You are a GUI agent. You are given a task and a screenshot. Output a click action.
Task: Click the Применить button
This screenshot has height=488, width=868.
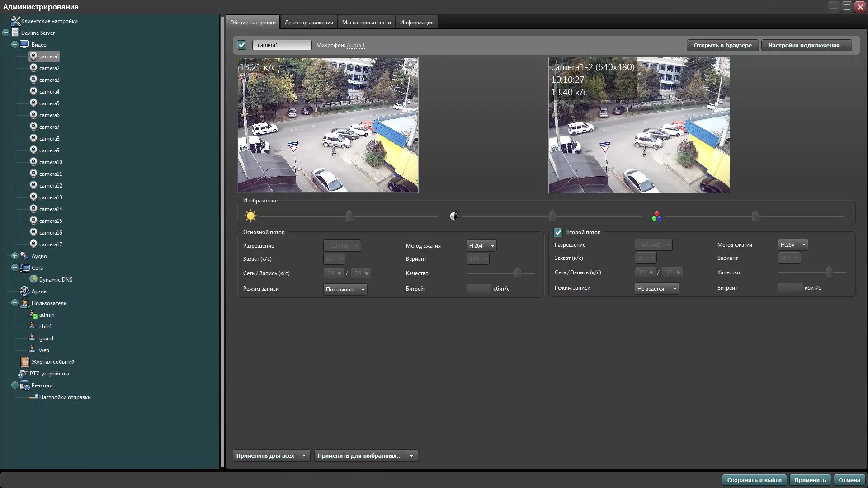pyautogui.click(x=810, y=480)
